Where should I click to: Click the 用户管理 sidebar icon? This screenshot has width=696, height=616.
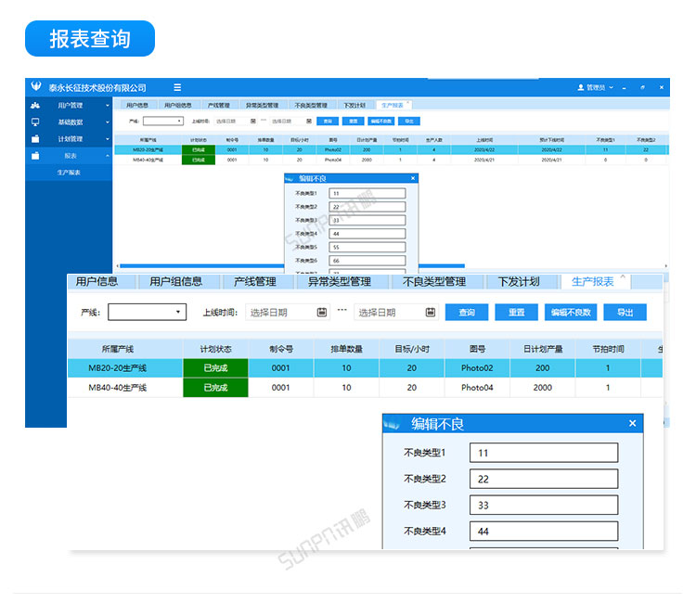35,106
